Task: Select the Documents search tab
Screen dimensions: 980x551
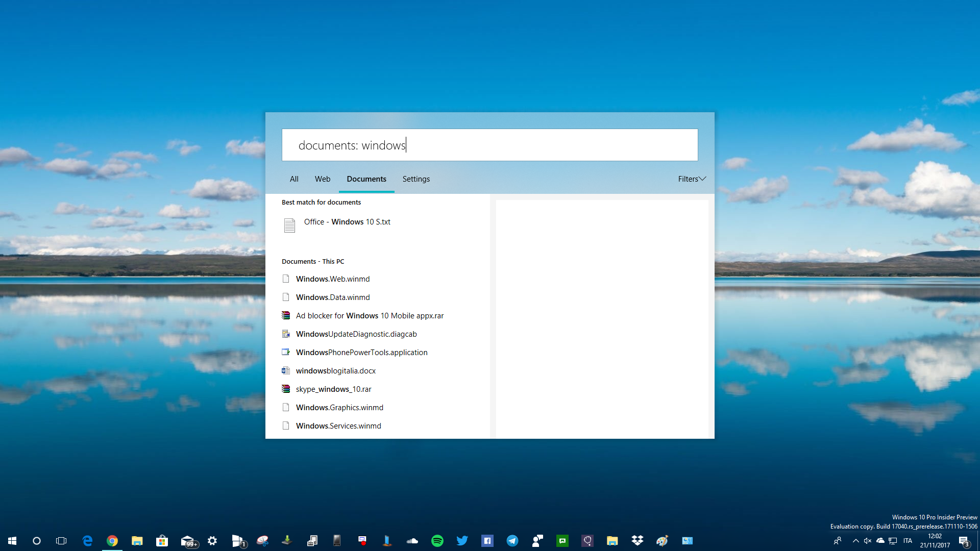Action: (366, 179)
